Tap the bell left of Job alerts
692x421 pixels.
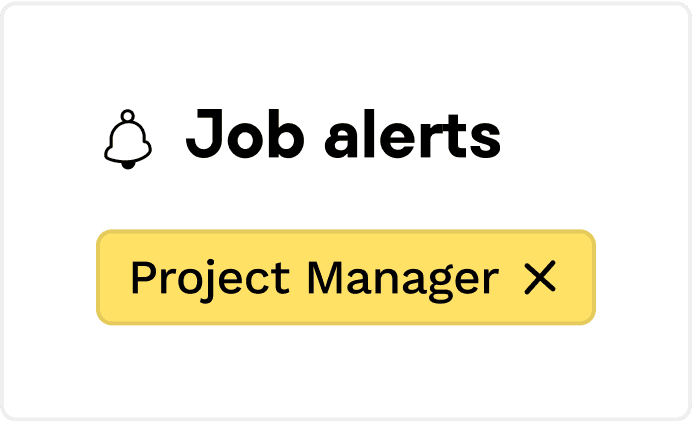(x=128, y=140)
